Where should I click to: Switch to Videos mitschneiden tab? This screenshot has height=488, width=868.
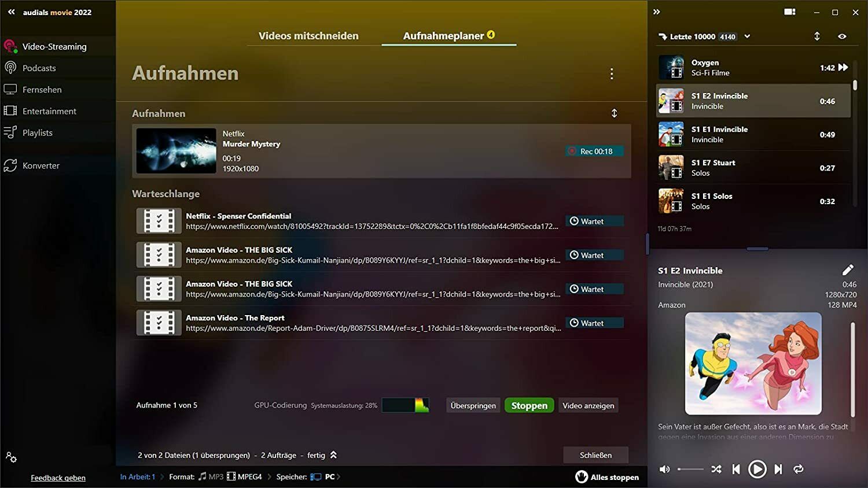[x=308, y=36]
